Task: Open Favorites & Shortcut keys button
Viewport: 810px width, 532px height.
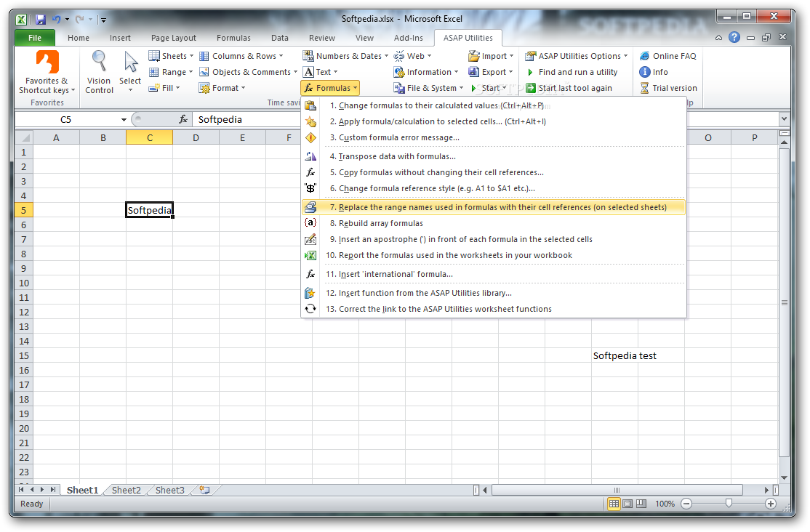Action: tap(47, 72)
